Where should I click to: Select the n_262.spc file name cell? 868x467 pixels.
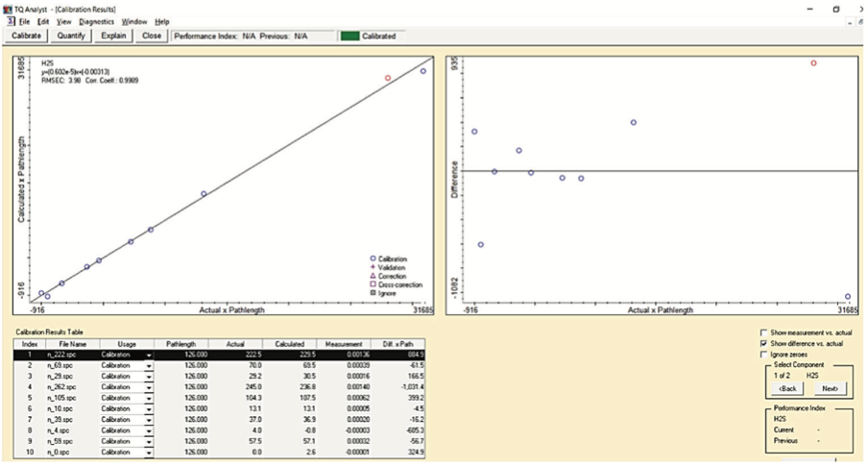[x=73, y=387]
